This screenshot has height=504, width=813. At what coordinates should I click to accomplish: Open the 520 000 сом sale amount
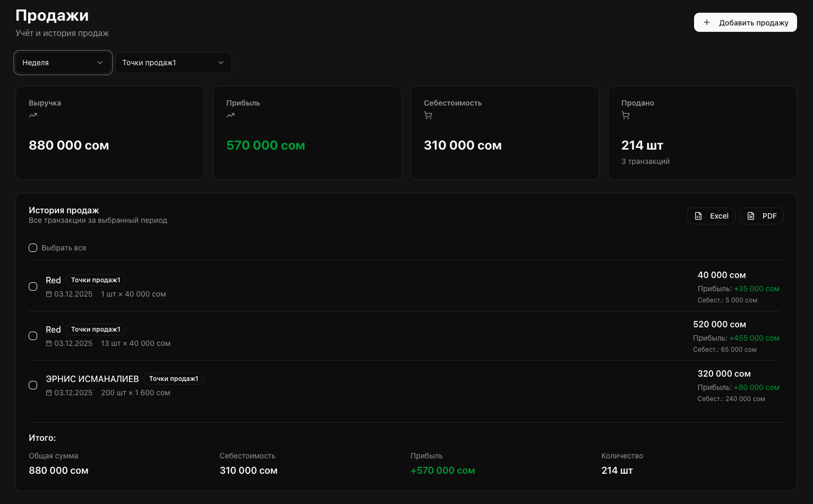point(719,324)
